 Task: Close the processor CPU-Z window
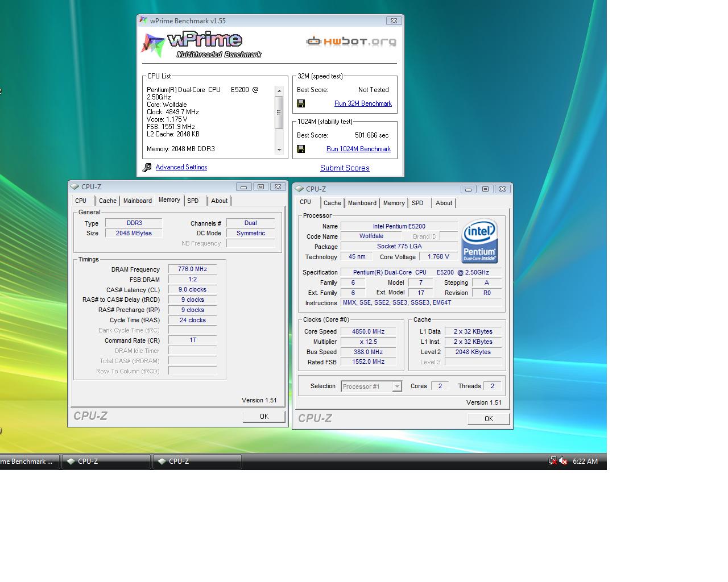[x=502, y=189]
